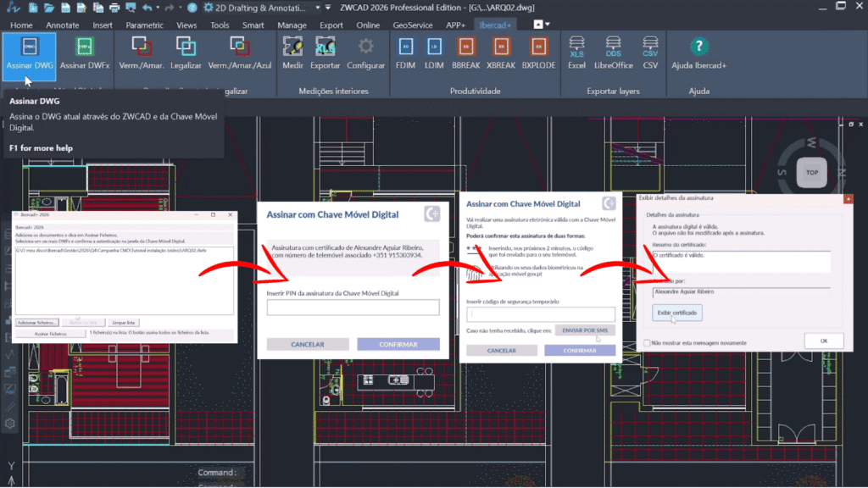Click the Redo arrow icon
868x488 pixels.
(x=170, y=8)
